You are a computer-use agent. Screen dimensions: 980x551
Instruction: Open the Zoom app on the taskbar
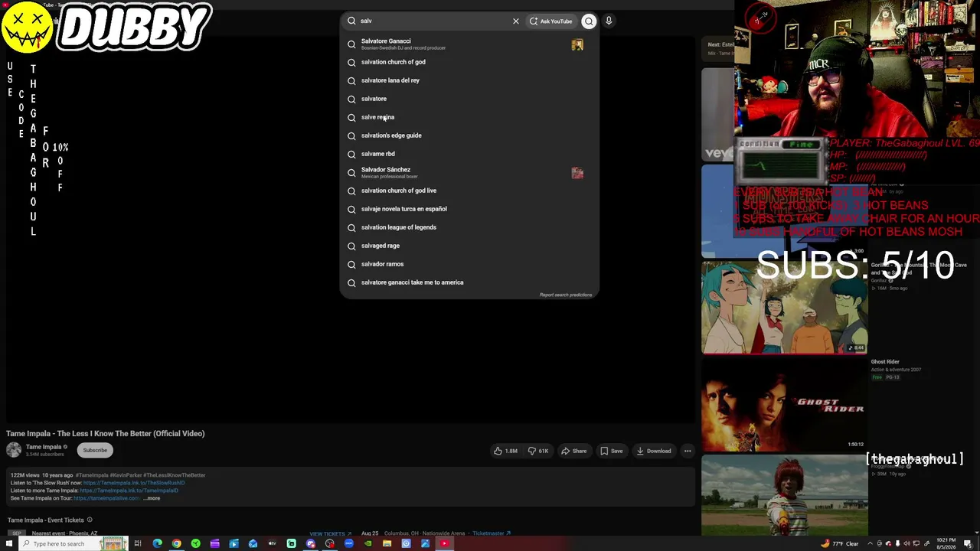[x=348, y=543]
